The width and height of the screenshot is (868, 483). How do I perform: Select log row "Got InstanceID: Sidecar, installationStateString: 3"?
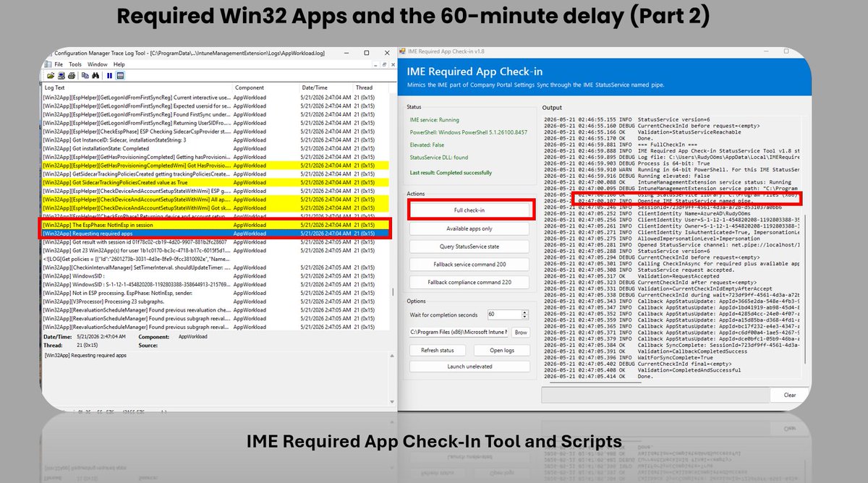pyautogui.click(x=216, y=140)
